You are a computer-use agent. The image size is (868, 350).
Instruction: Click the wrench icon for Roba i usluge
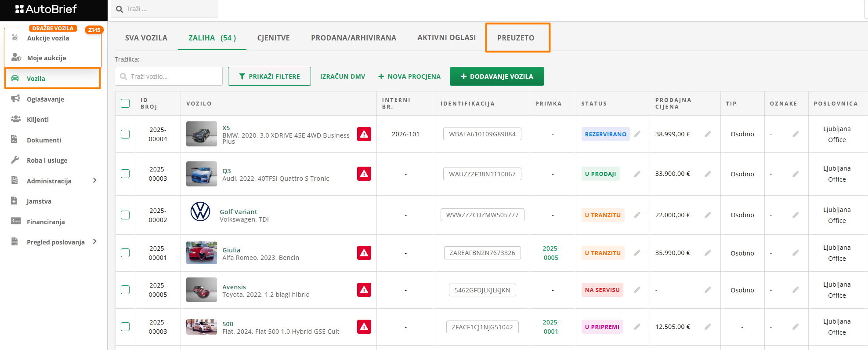15,160
